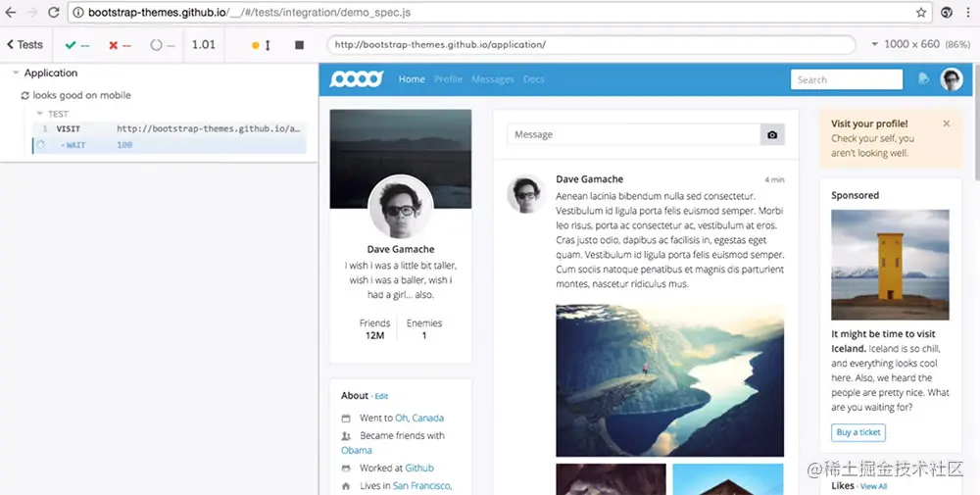Image resolution: width=980 pixels, height=495 pixels.
Task: Click the failed tests red X counter
Action: point(120,45)
